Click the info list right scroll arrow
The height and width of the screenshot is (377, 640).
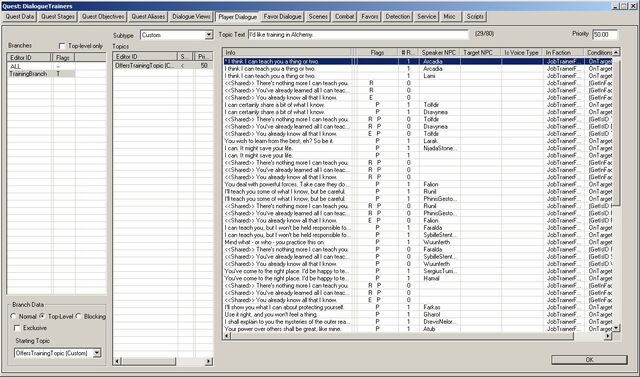(x=608, y=336)
